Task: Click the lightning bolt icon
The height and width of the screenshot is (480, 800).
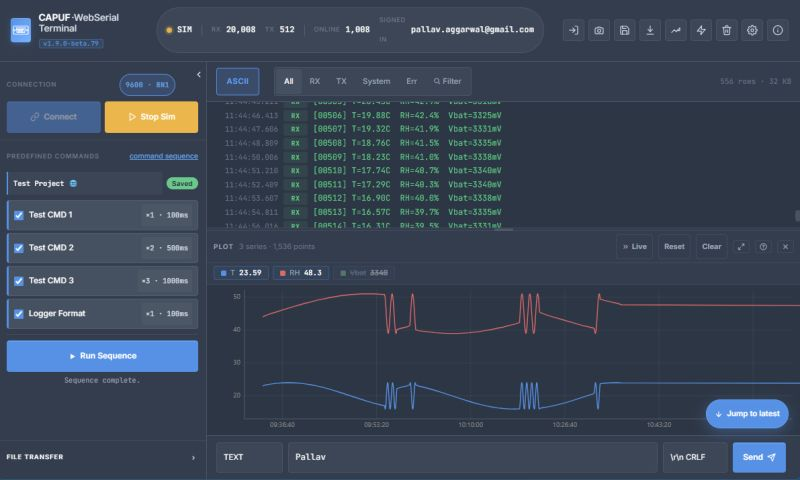Action: [x=701, y=31]
